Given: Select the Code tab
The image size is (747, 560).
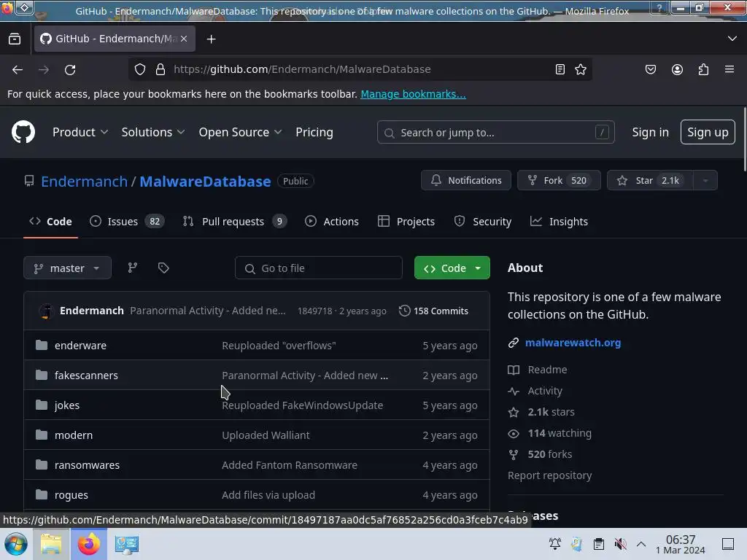Looking at the screenshot, I should (x=50, y=222).
